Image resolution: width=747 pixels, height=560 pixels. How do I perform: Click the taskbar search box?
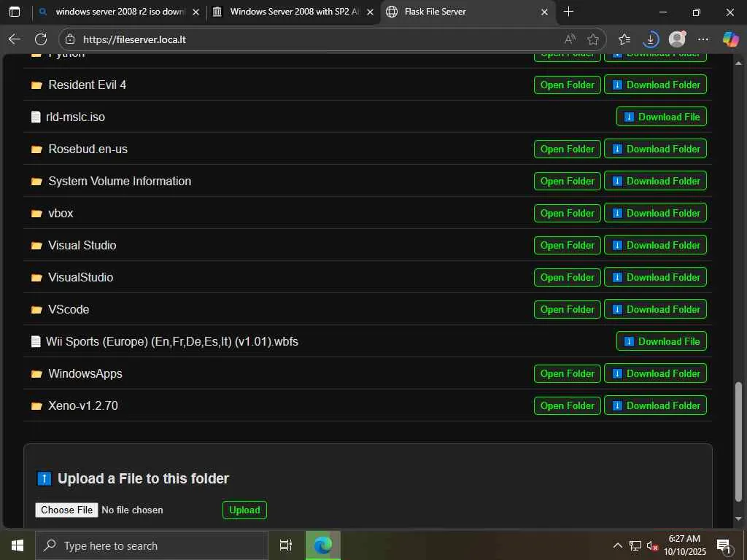click(152, 545)
